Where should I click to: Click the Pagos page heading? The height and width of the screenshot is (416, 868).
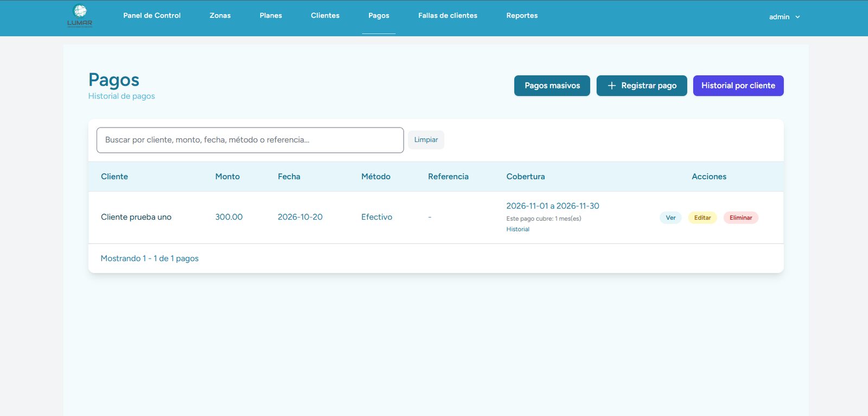(x=114, y=80)
